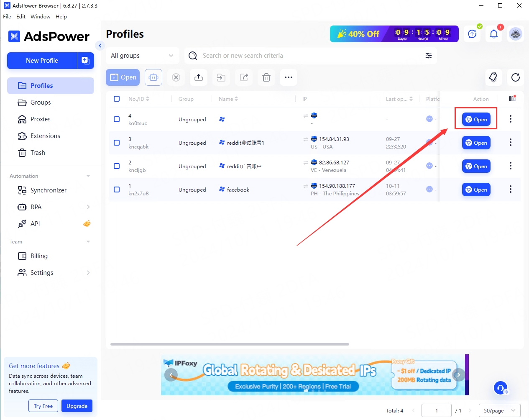The height and width of the screenshot is (420, 529).
Task: Check the box for facebook profile
Action: (117, 190)
